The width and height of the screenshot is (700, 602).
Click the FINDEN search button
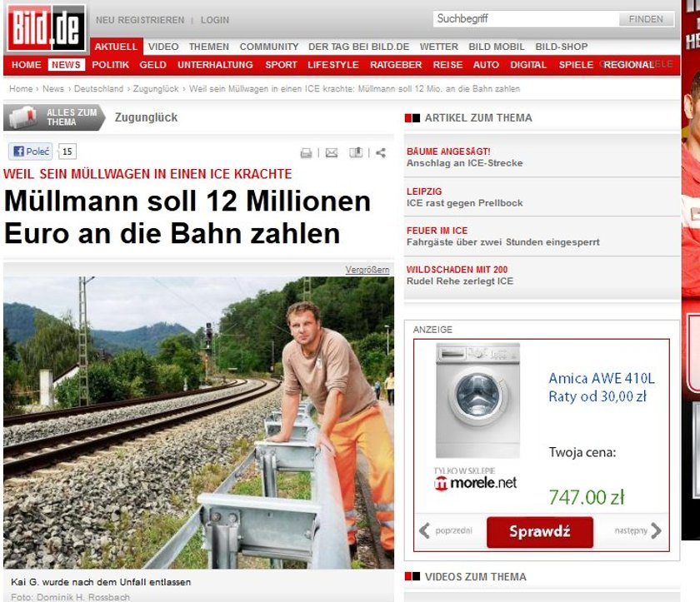click(x=646, y=19)
